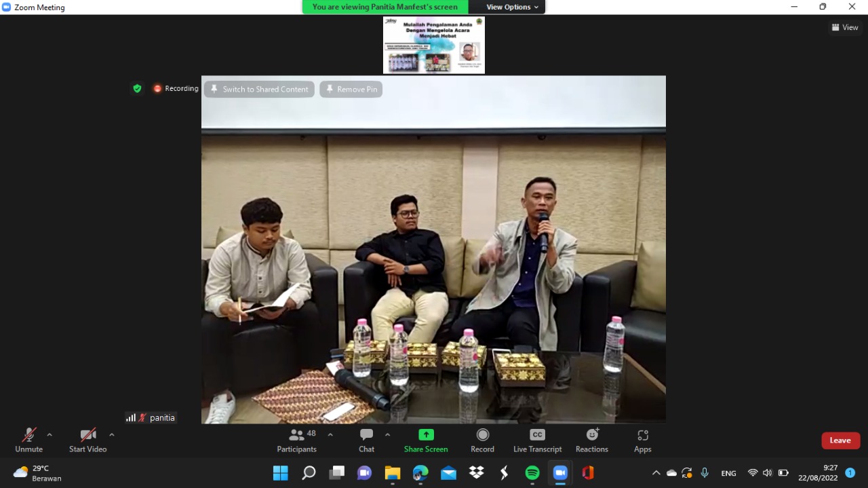Open the View layout menu

[845, 27]
